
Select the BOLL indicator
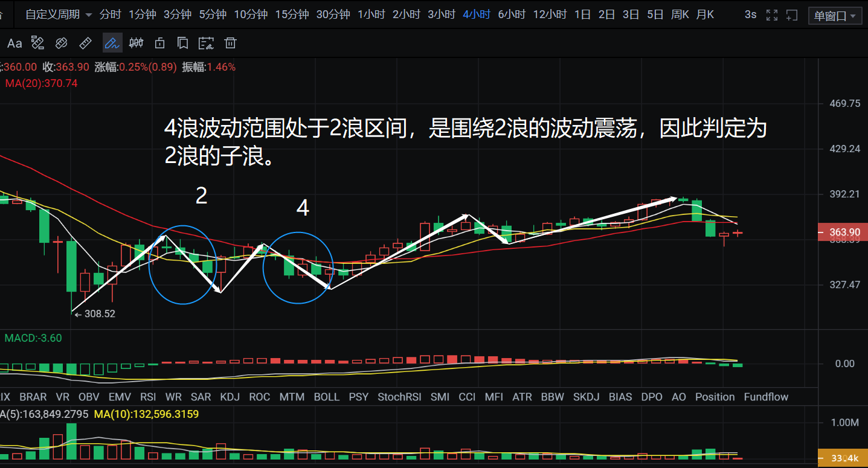point(326,397)
